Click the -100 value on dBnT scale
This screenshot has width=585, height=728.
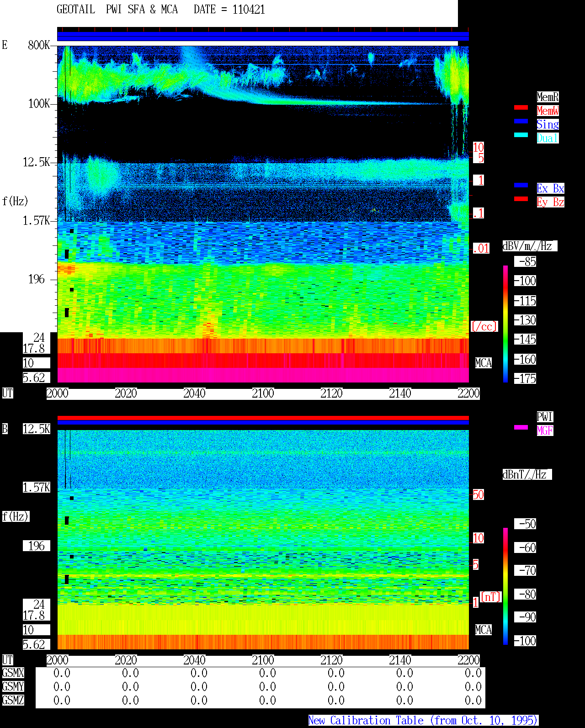click(x=526, y=641)
